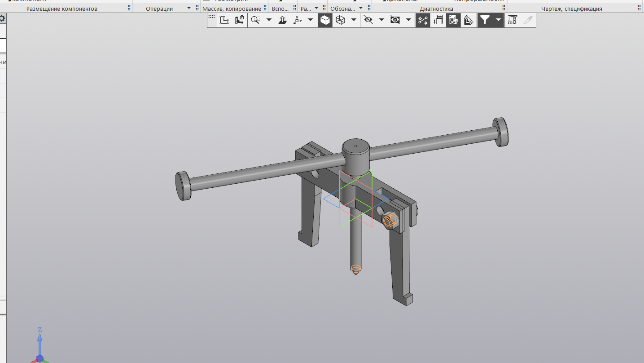Viewport: 644px width, 363px height.
Task: Expand the Операции group dropdown arrow
Action: coord(188,8)
